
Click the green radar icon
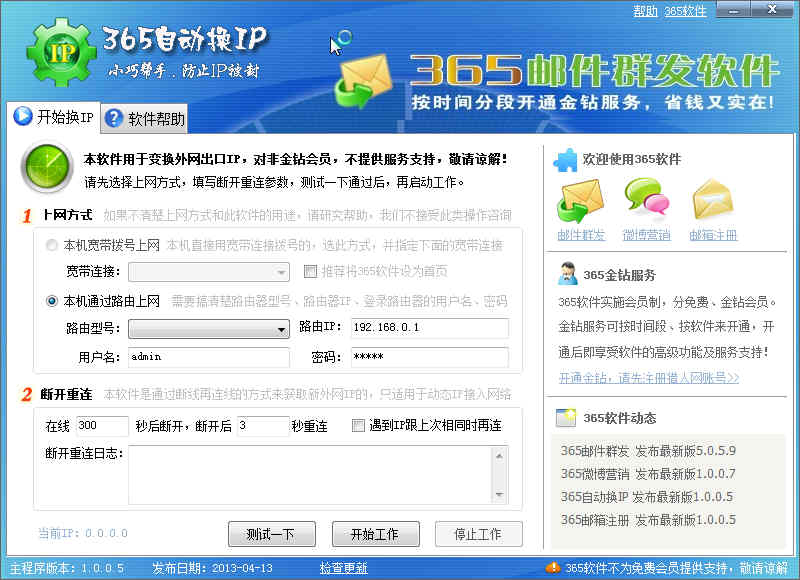tap(47, 167)
